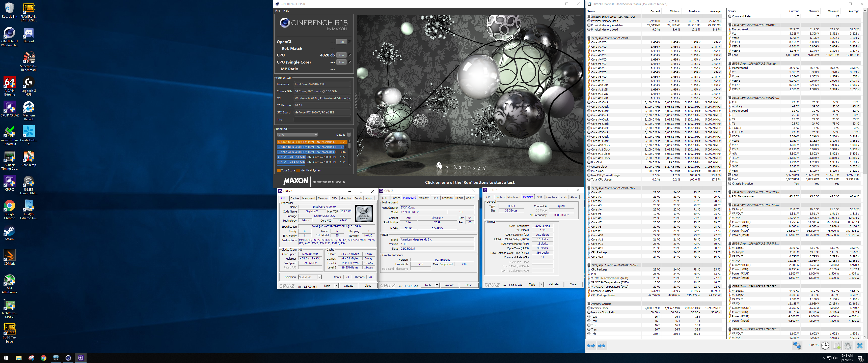The height and width of the screenshot is (363, 868).
Task: Open CrystalDiskMark desktop icon
Action: tap(29, 135)
